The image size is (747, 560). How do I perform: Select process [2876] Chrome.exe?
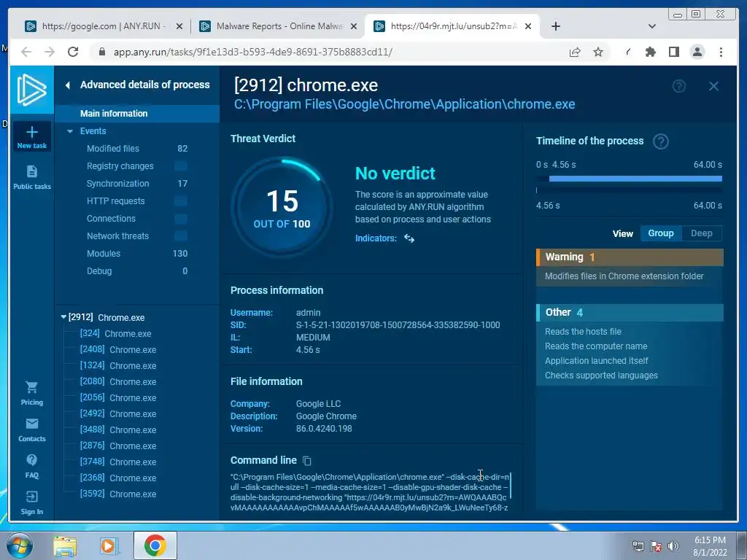(x=118, y=446)
